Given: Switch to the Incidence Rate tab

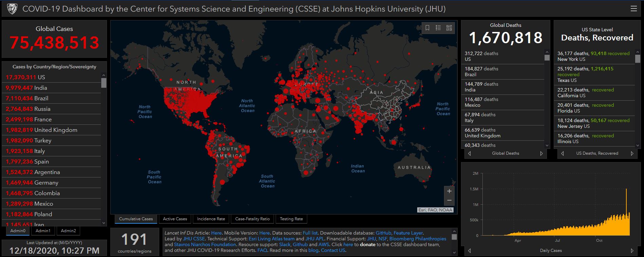Looking at the screenshot, I should [x=211, y=219].
